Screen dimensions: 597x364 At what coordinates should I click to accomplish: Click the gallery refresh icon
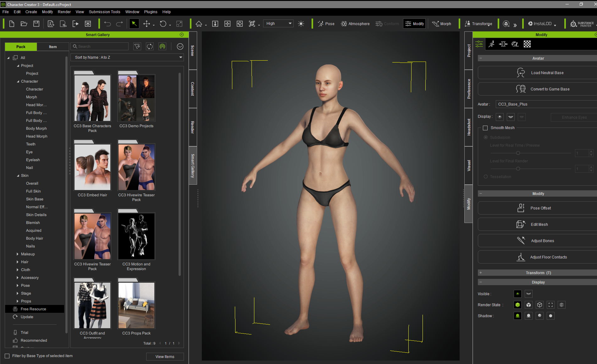(150, 46)
